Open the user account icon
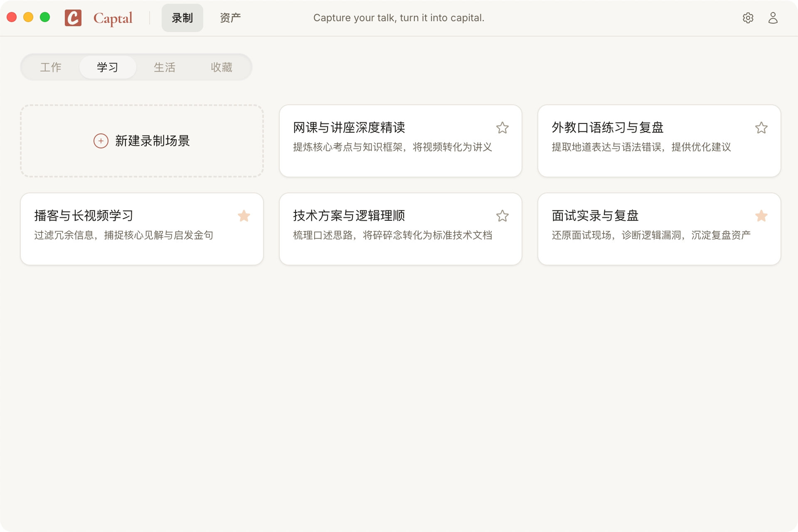 tap(773, 17)
